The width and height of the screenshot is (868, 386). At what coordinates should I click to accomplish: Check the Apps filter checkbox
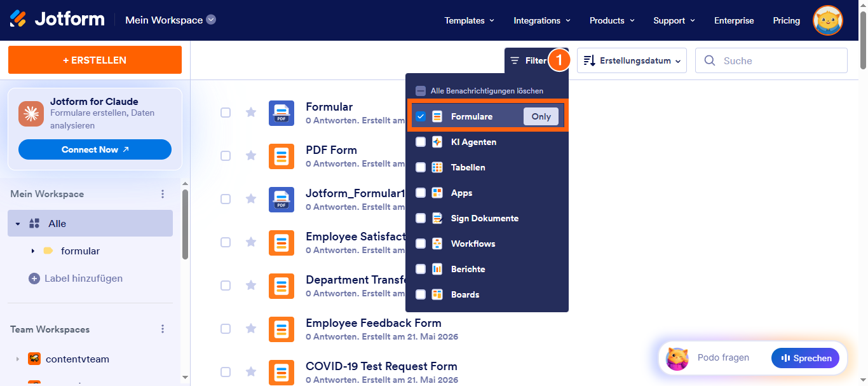coord(421,193)
